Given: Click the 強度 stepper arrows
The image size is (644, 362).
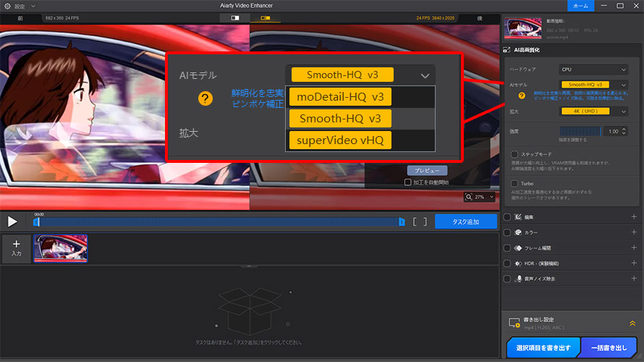Looking at the screenshot, I should tap(624, 131).
